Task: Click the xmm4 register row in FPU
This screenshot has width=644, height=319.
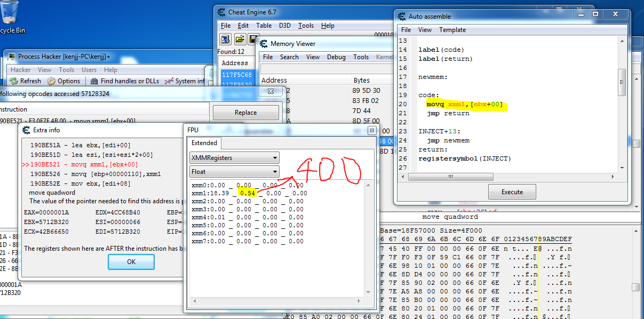Action: point(248,217)
